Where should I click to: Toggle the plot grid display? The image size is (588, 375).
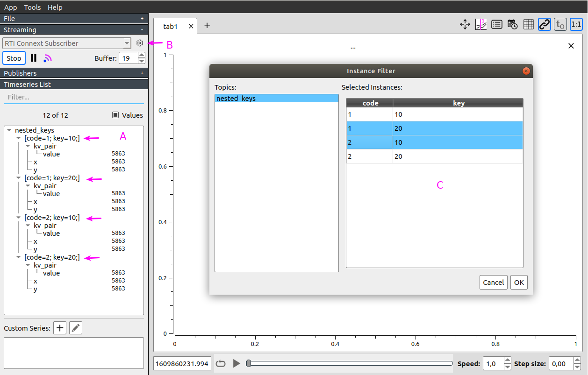pos(528,24)
